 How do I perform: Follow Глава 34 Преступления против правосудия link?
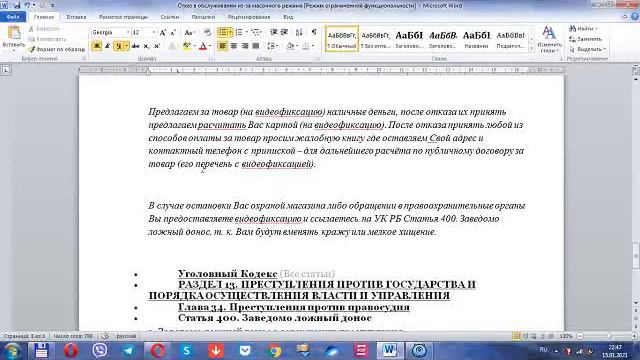coord(293,307)
